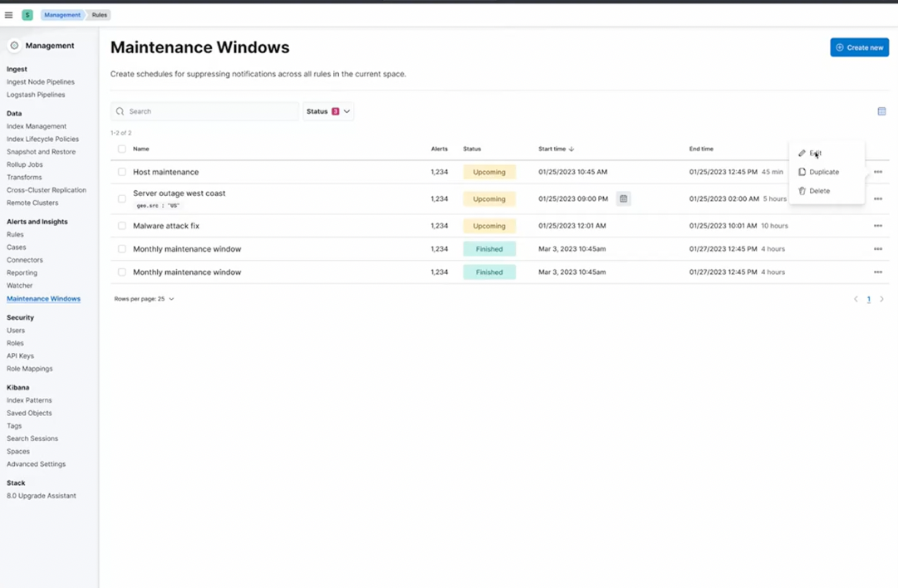This screenshot has height=588, width=898.
Task: Click the Management gear icon in the sidebar
Action: click(14, 45)
